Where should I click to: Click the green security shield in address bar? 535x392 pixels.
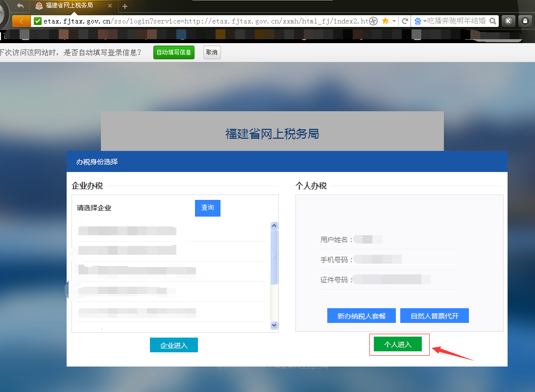tap(38, 21)
